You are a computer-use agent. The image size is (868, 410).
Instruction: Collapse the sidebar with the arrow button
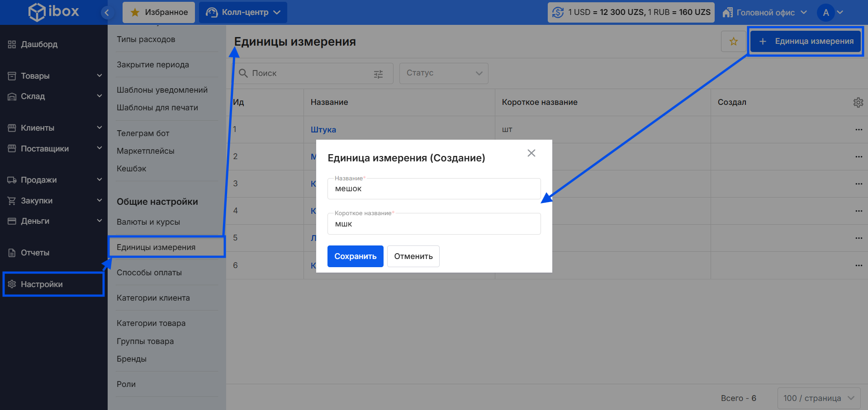(x=107, y=13)
